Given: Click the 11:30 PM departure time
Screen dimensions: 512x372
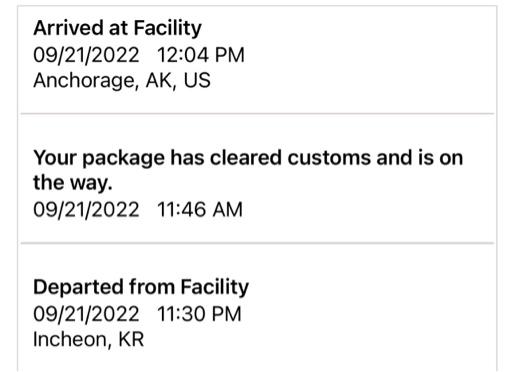Looking at the screenshot, I should point(199,314).
